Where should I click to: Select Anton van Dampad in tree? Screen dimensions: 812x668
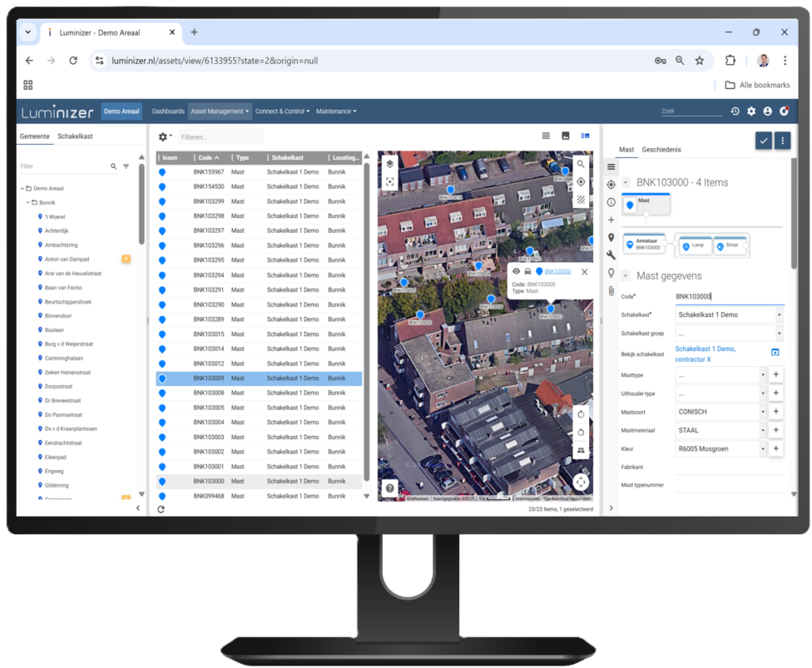pos(67,259)
